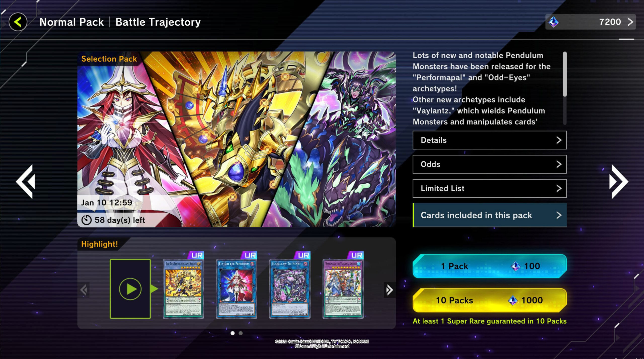
Task: Select the second highlight page dot
Action: (240, 333)
